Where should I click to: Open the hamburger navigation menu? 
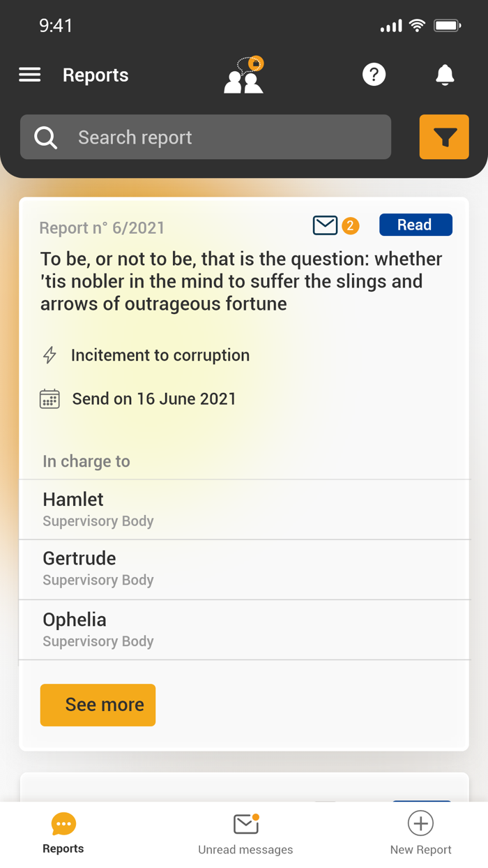[x=29, y=75]
